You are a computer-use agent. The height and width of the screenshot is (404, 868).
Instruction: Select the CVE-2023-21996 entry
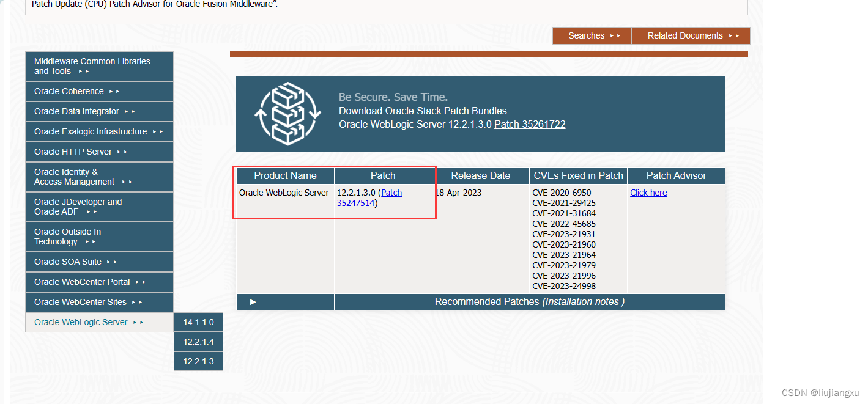click(x=564, y=276)
